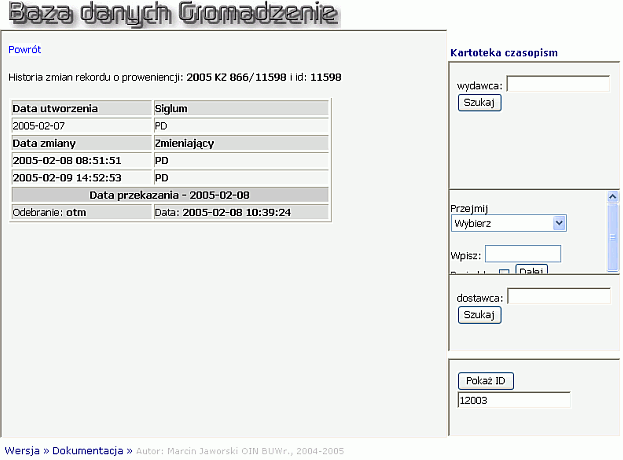
Task: Click the author credit Marcin Jaworski text
Action: click(240, 451)
